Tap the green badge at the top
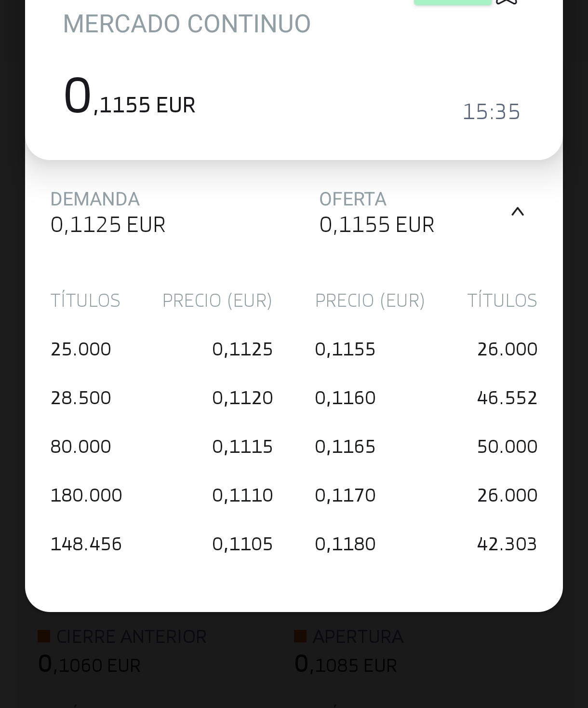Screen dimensions: 588x708 pos(452,2)
